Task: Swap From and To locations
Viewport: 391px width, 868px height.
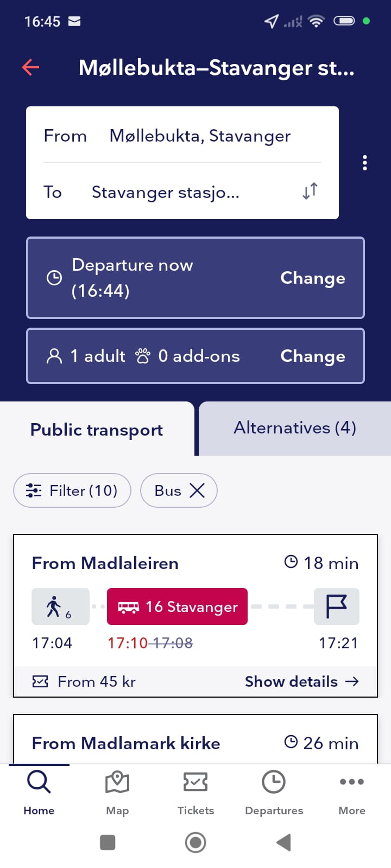Action: [x=310, y=191]
